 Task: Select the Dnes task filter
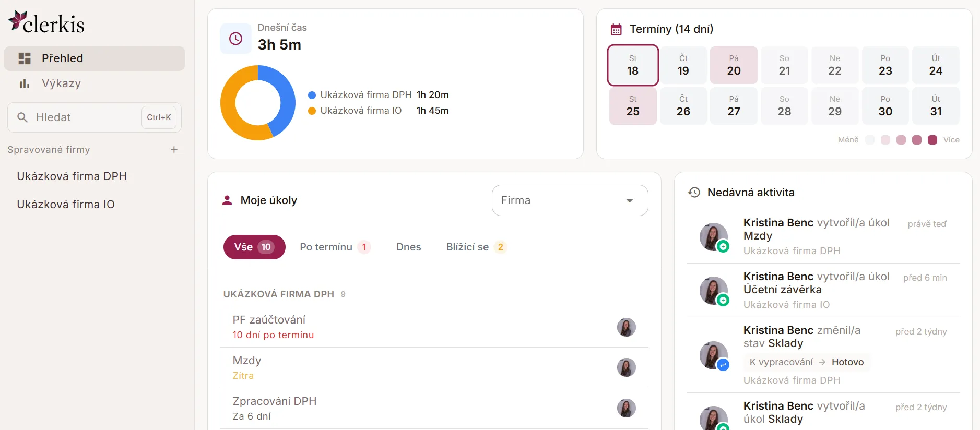(408, 247)
